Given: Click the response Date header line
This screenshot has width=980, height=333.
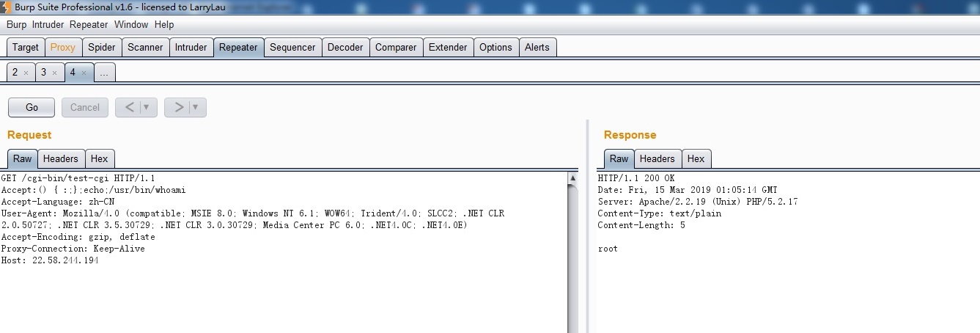Looking at the screenshot, I should 688,190.
